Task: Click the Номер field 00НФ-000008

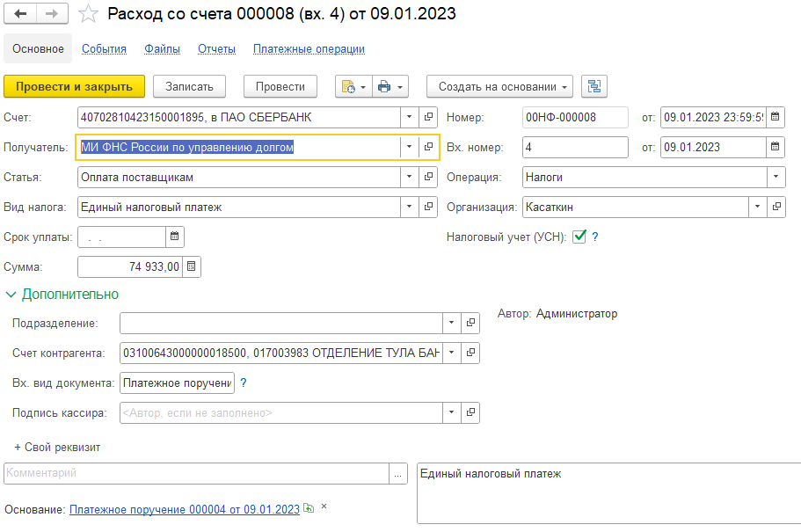Action: [575, 117]
